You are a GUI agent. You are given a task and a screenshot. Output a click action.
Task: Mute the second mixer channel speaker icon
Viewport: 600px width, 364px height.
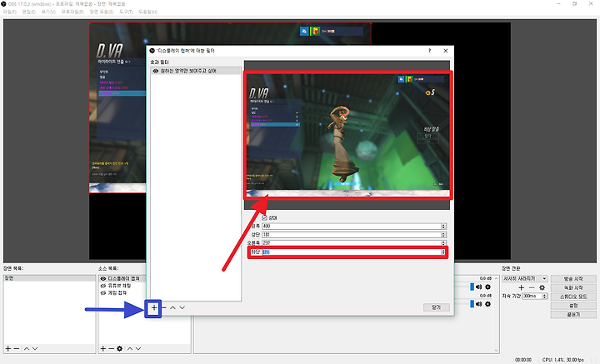click(x=478, y=304)
